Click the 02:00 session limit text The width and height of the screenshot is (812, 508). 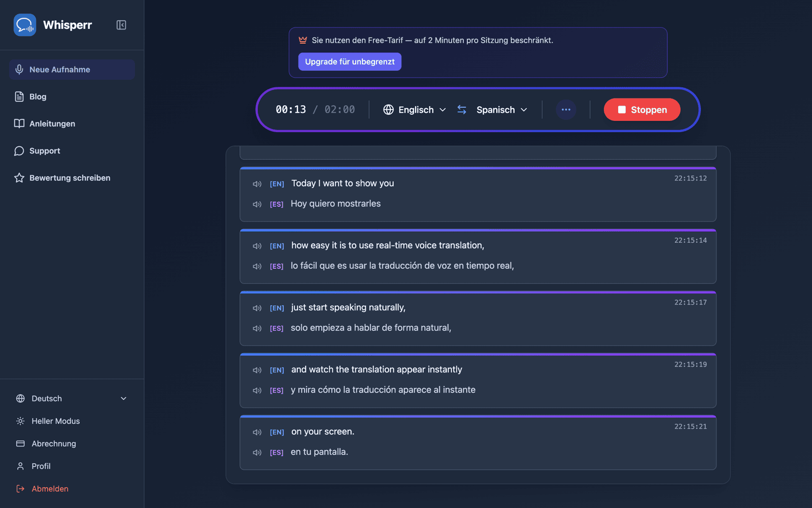340,110
